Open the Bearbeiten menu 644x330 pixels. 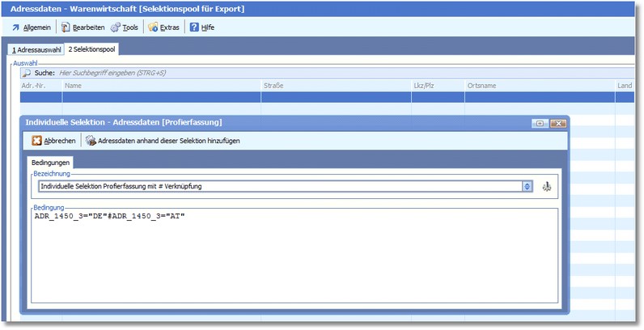(83, 27)
